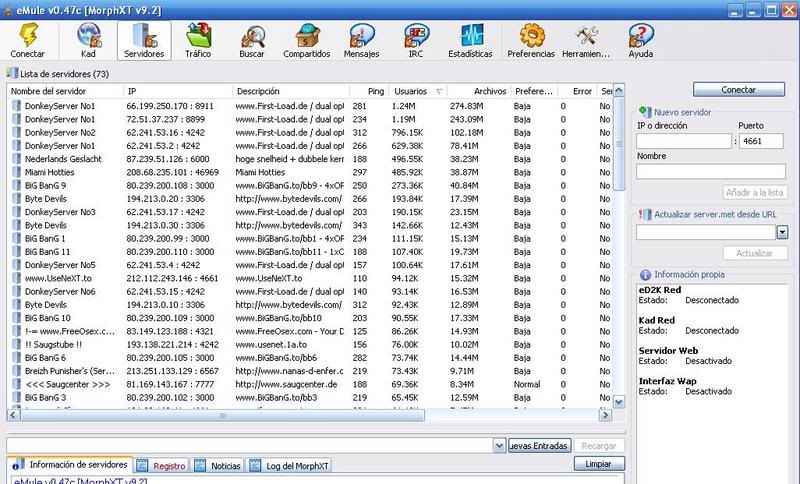Click server icon of DonkeyServer No5 row
Screen dimensions: 800x484
[x=16, y=265]
